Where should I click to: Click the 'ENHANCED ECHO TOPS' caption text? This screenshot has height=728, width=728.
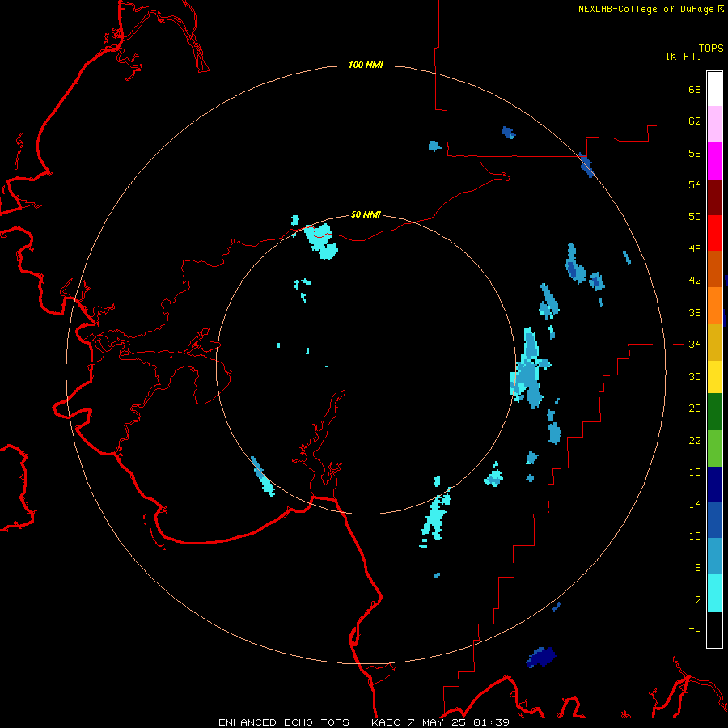click(x=284, y=722)
